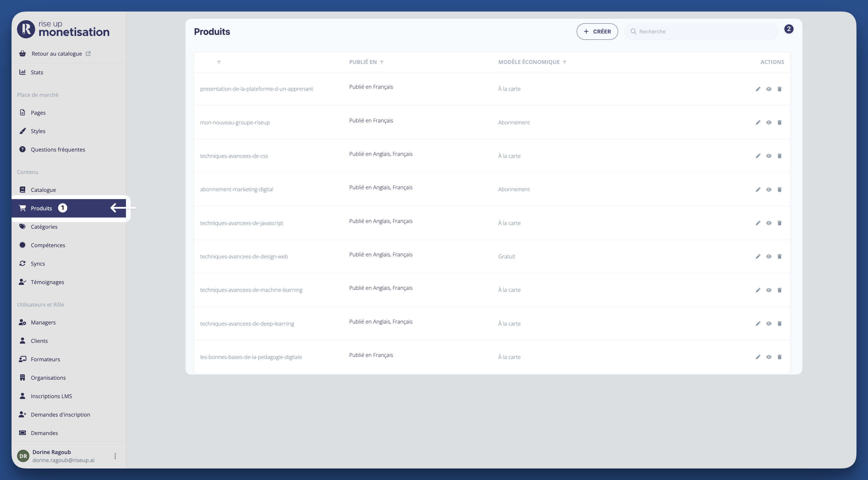The width and height of the screenshot is (868, 480).
Task: Edit abonnement-marketing-digital using its pencil icon
Action: point(758,190)
